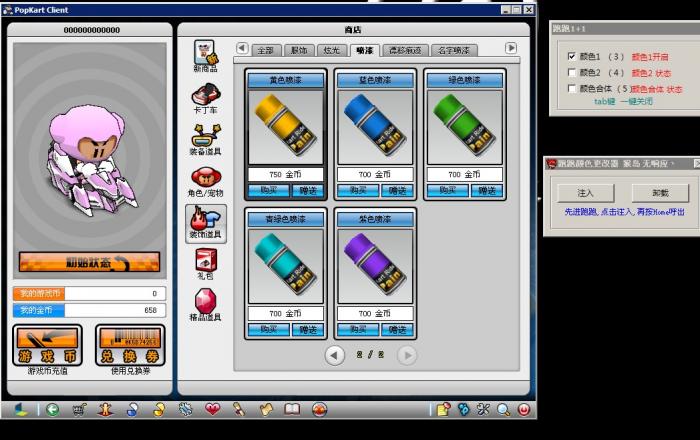Open the wrench tools icon in bottom toolbar
The height and width of the screenshot is (440, 700).
point(483,409)
